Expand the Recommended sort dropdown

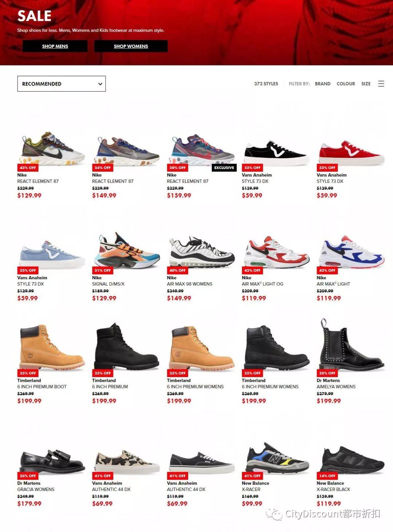click(x=61, y=84)
